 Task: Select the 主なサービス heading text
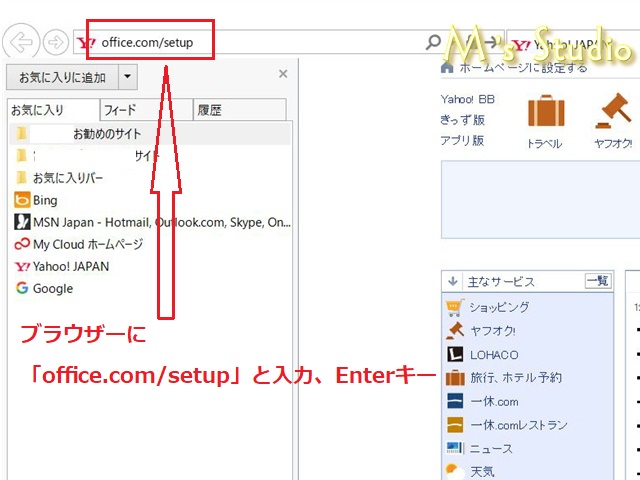pos(501,282)
